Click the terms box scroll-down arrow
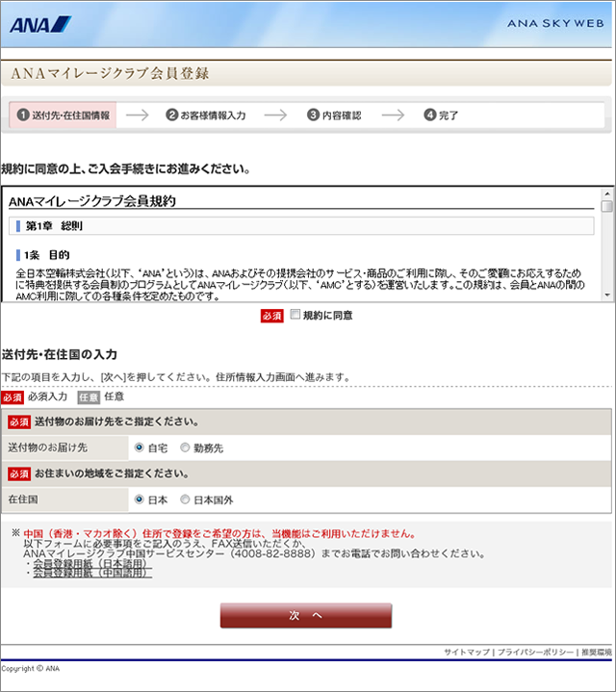Image resolution: width=616 pixels, height=692 pixels. pos(607,295)
